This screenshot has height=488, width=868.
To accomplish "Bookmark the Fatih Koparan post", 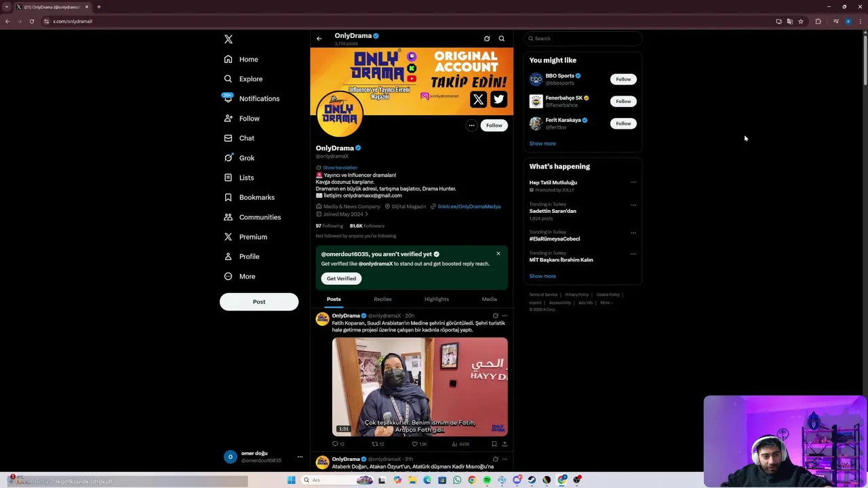I will pyautogui.click(x=494, y=444).
